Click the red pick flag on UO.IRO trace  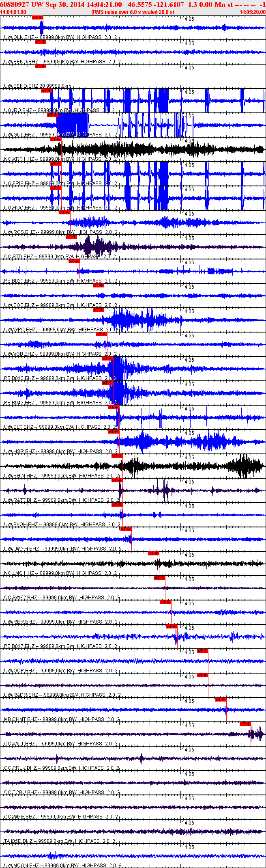tap(46, 91)
